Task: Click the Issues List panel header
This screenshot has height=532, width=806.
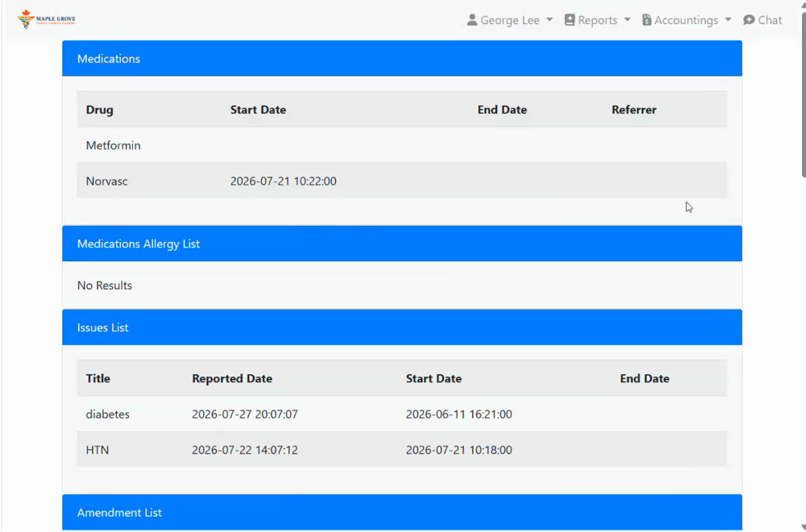Action: pyautogui.click(x=402, y=327)
